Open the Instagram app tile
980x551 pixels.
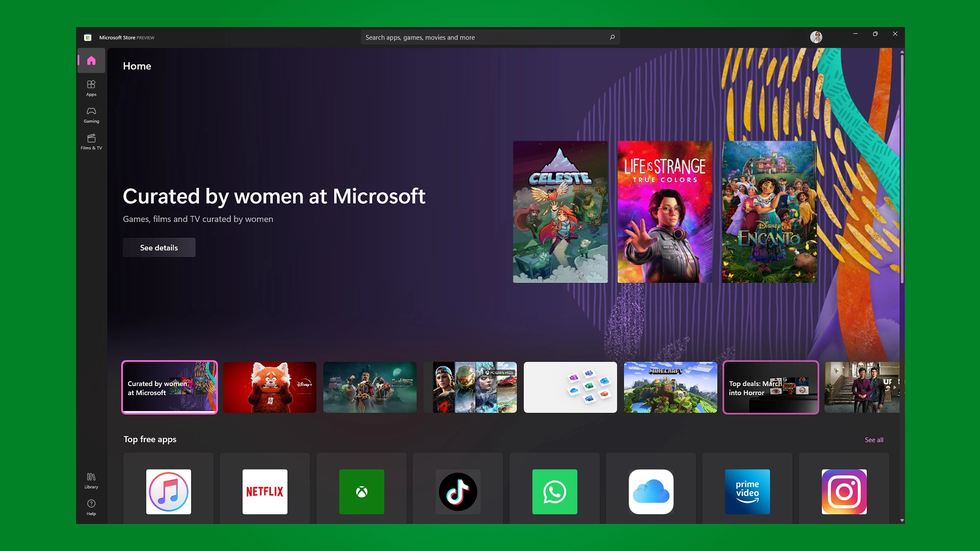844,491
